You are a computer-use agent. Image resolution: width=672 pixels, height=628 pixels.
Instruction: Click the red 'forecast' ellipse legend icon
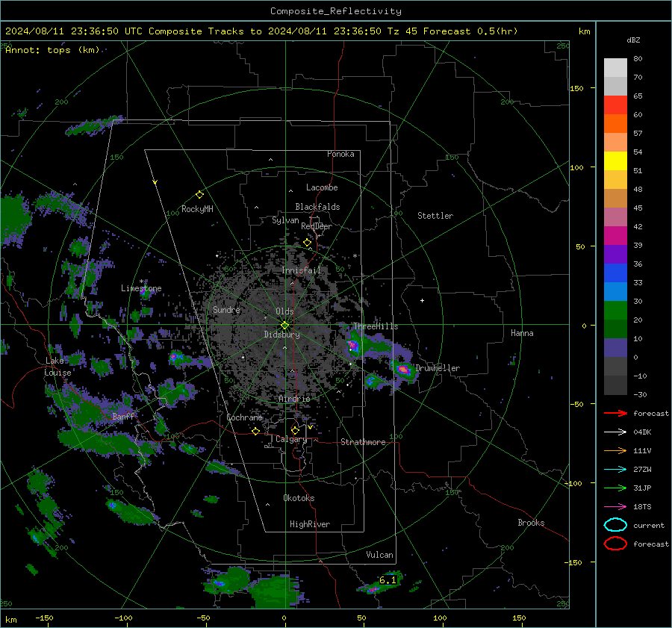[615, 544]
